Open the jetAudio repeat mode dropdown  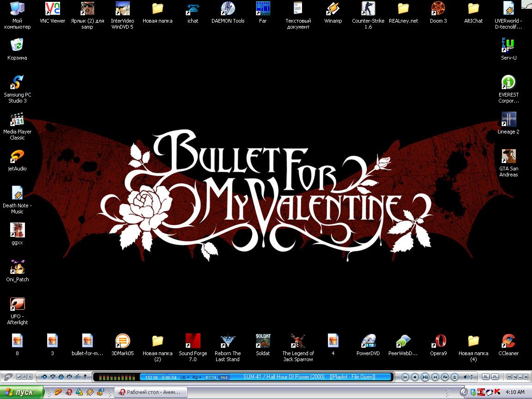185,377
